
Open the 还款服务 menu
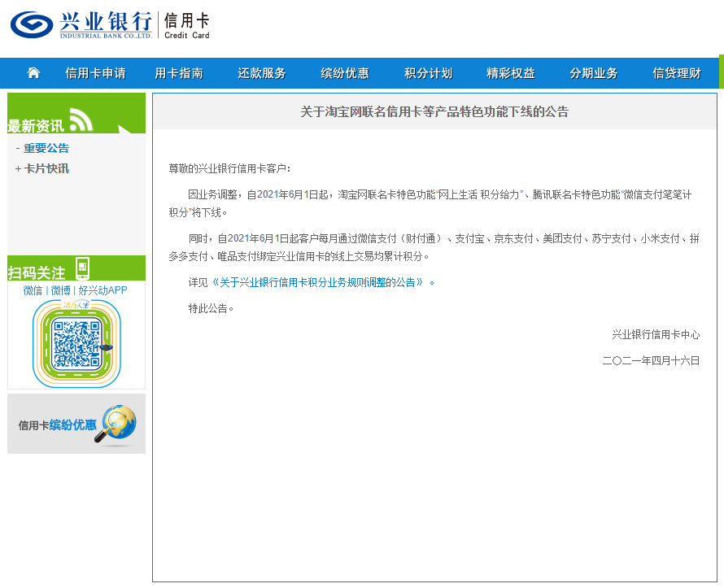[262, 73]
